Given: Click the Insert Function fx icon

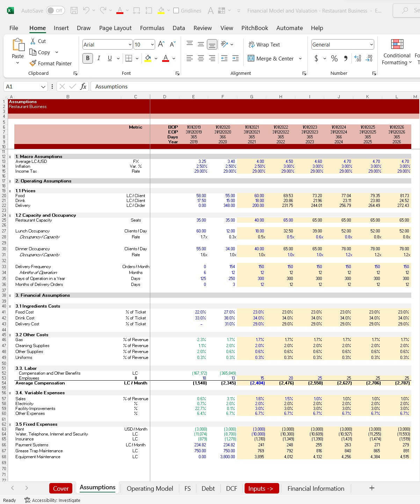Looking at the screenshot, I should (83, 86).
